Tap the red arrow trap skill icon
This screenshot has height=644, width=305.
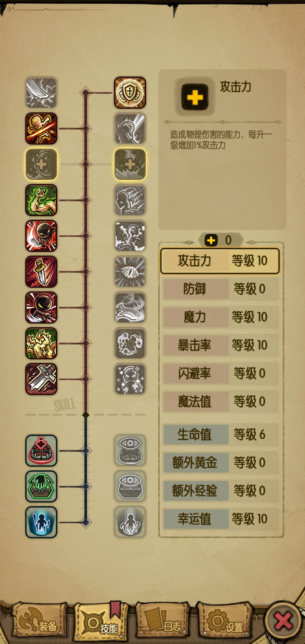[41, 451]
